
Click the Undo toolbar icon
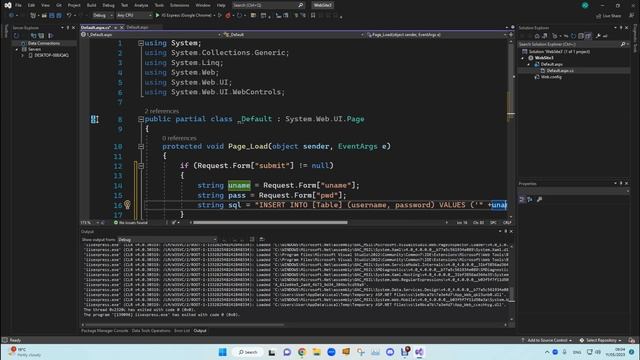pos(69,16)
